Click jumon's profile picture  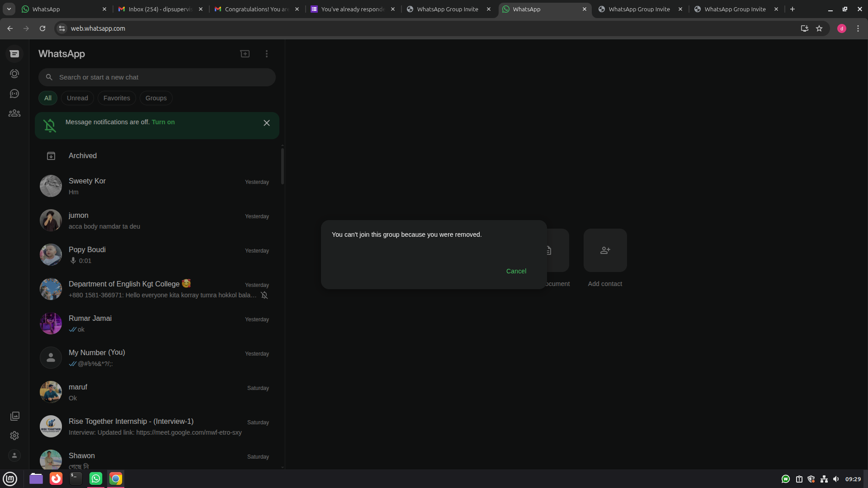(51, 221)
